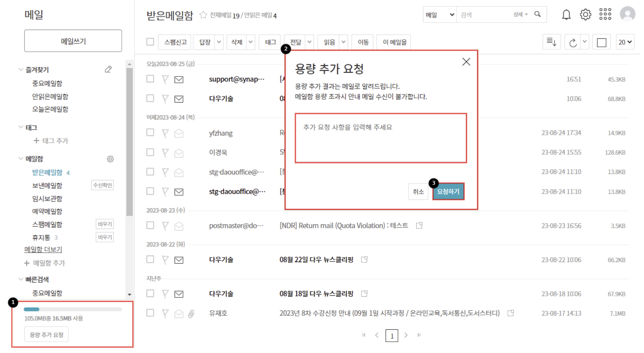
Task: Select checkbox for 유재호 mail row
Action: (150, 313)
